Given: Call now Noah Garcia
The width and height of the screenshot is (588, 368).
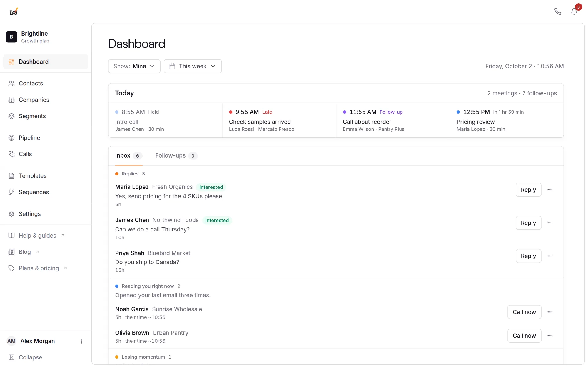Looking at the screenshot, I should pyautogui.click(x=524, y=312).
